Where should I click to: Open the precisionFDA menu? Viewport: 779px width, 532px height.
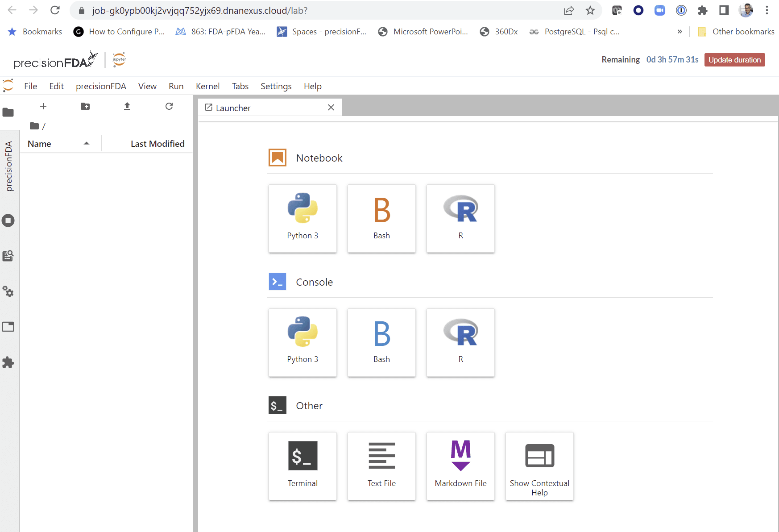click(x=101, y=86)
